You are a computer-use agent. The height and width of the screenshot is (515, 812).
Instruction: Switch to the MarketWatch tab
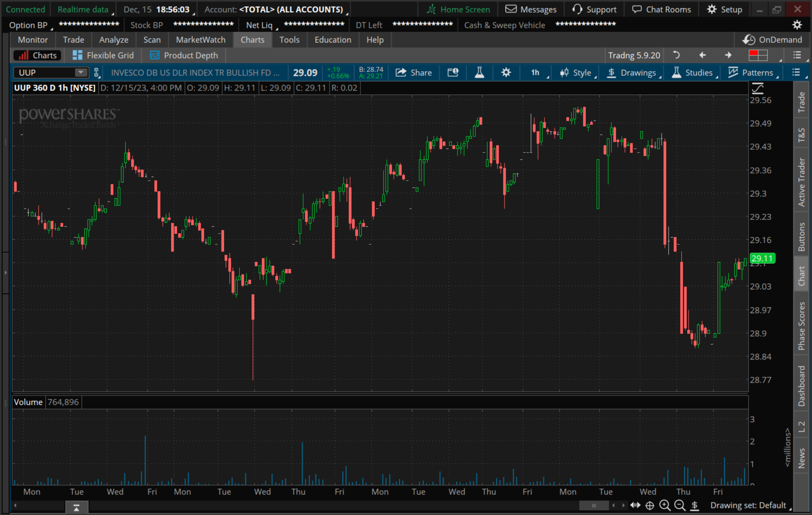pos(200,40)
